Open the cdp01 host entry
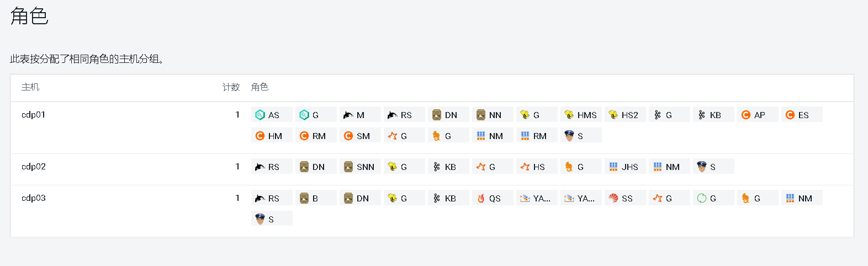Viewport: 868px width, 266px height. point(33,115)
